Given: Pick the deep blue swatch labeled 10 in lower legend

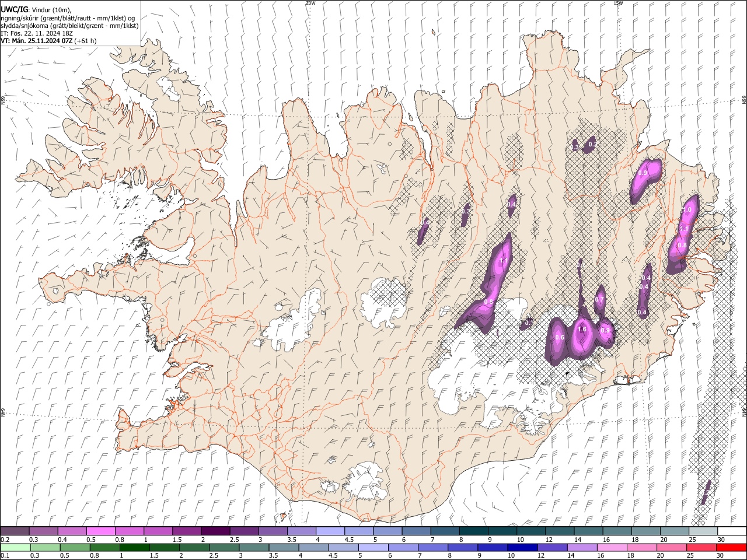Looking at the screenshot, I should [x=522, y=547].
